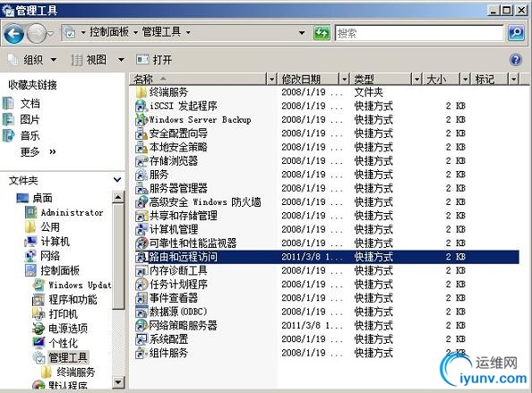Screen dimensions: 532x393
Task: Expand the 更多 favorite links chevron
Action: click(53, 151)
